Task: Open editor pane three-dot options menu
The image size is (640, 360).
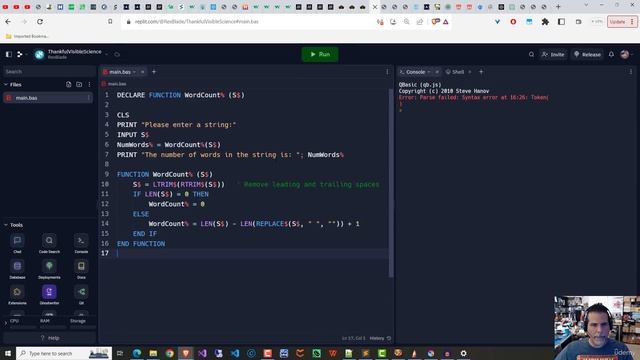Action: click(387, 72)
